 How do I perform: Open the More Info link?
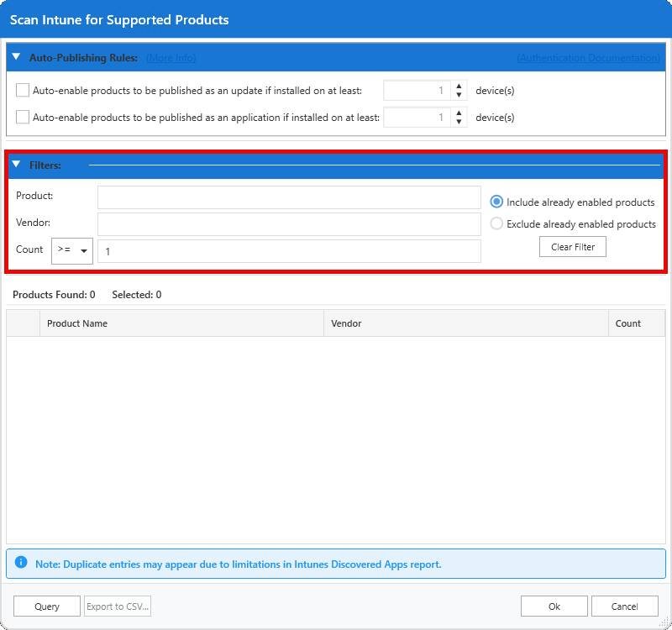(x=171, y=58)
